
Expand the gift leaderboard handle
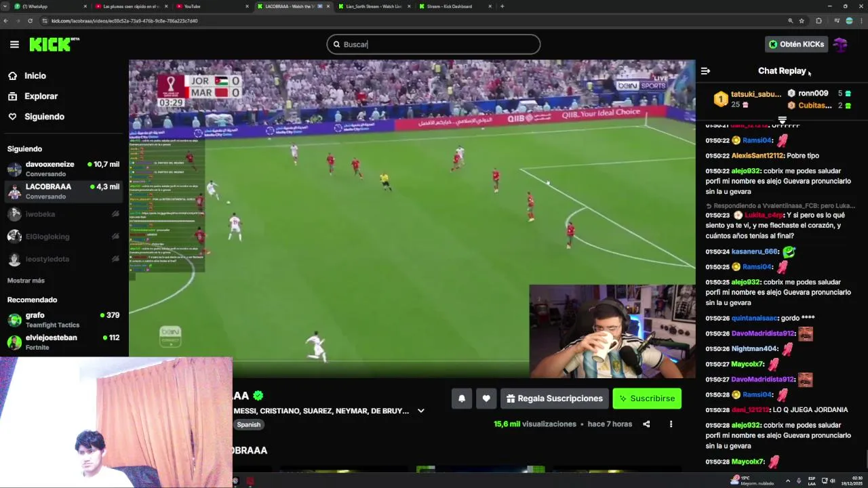pos(782,120)
